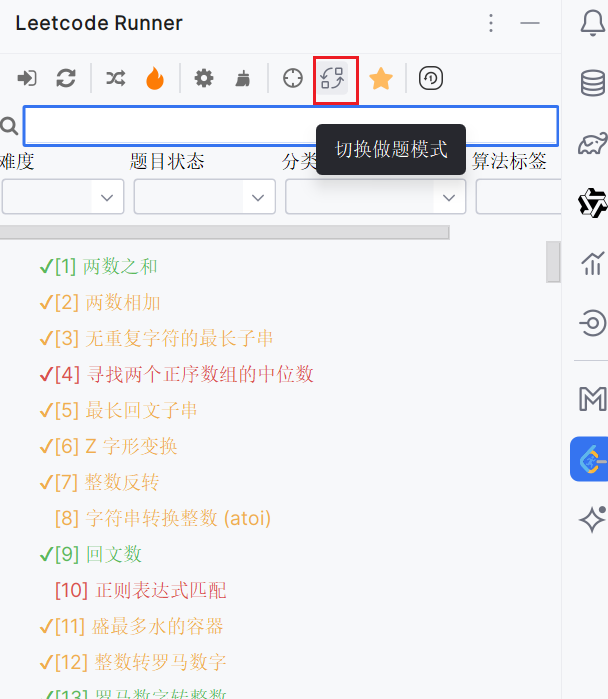Viewport: 608px width, 699px height.
Task: Click the 难度 filter label
Action: (x=17, y=161)
